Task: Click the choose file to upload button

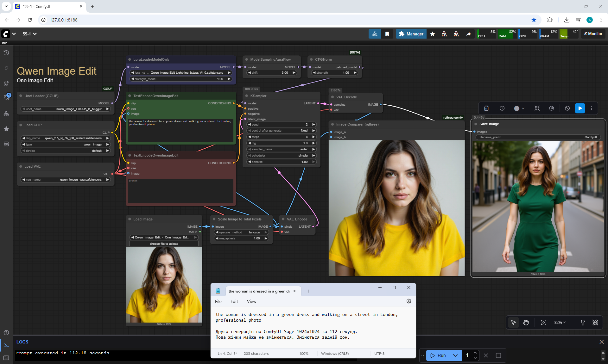Action: point(164,244)
